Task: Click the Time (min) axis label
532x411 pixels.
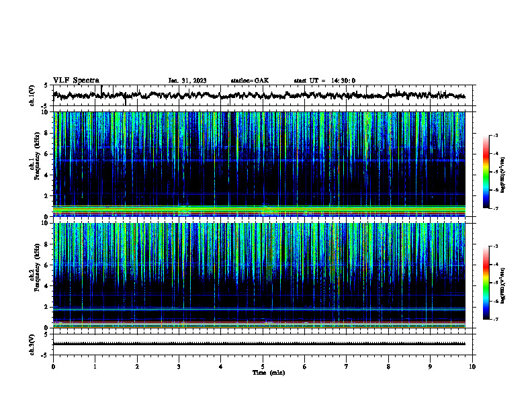Action: coord(269,373)
